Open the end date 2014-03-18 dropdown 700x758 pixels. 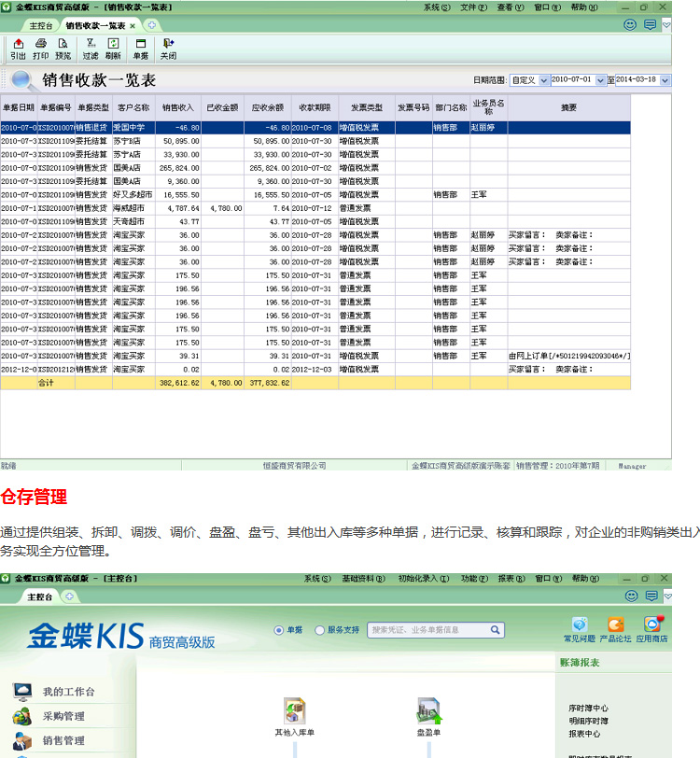[665, 80]
